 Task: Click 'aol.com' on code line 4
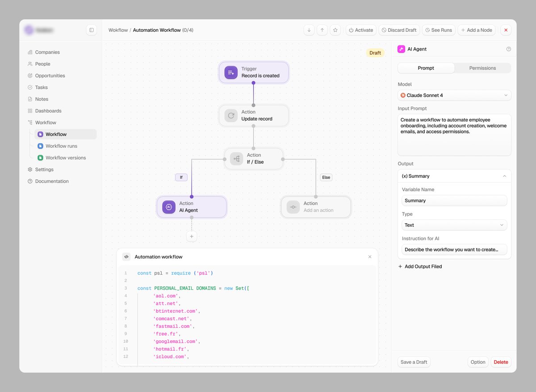click(166, 296)
